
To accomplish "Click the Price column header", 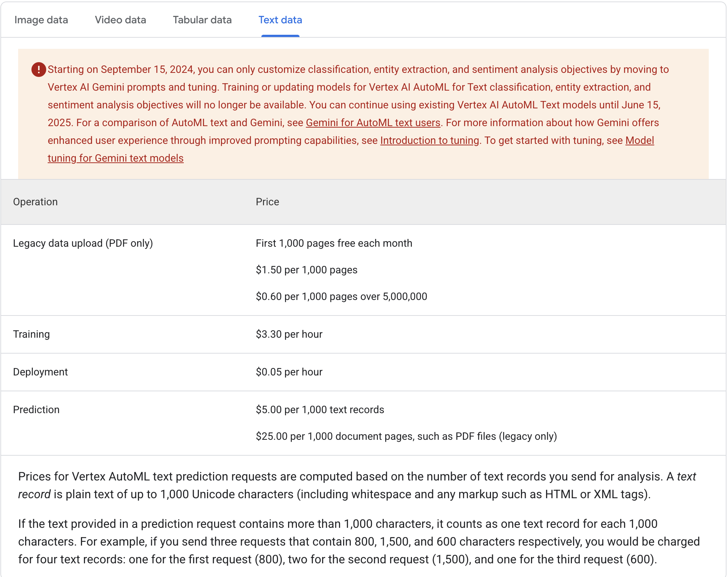I will tap(267, 202).
